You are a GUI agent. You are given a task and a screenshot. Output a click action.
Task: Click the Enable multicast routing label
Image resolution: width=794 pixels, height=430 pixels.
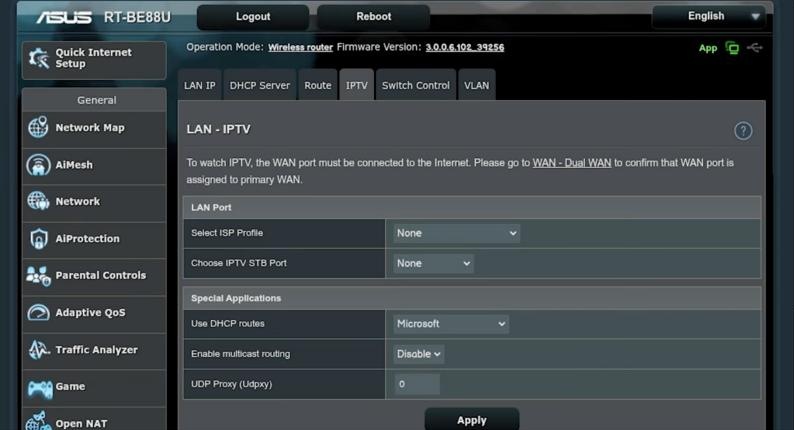coord(241,354)
